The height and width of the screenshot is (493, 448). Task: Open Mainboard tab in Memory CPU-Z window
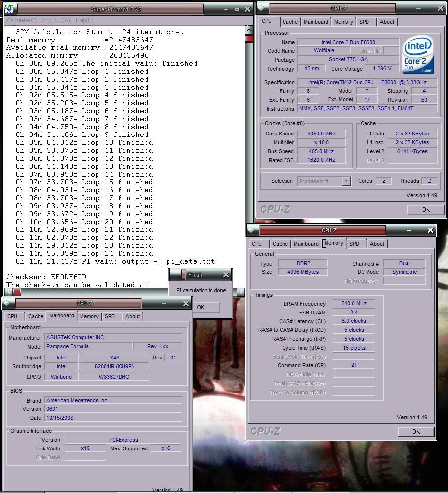(306, 244)
